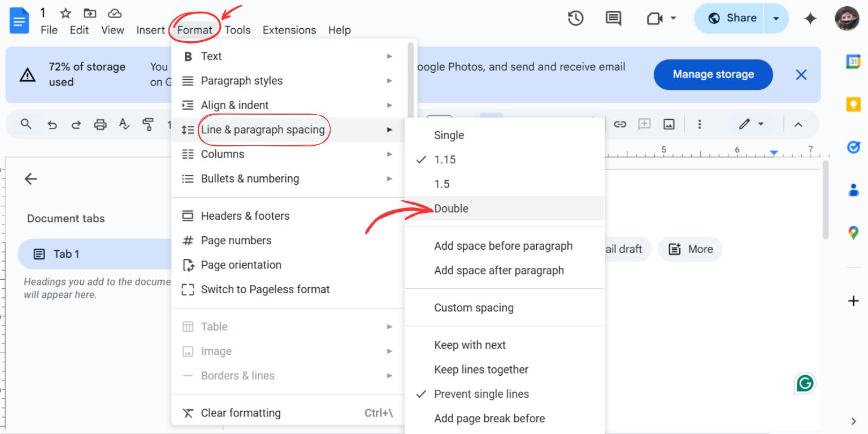The image size is (868, 434).
Task: Open the File menu
Action: pyautogui.click(x=49, y=30)
